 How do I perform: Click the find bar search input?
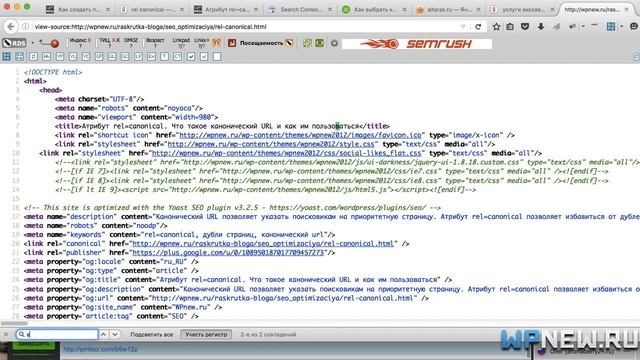pyautogui.click(x=57, y=334)
